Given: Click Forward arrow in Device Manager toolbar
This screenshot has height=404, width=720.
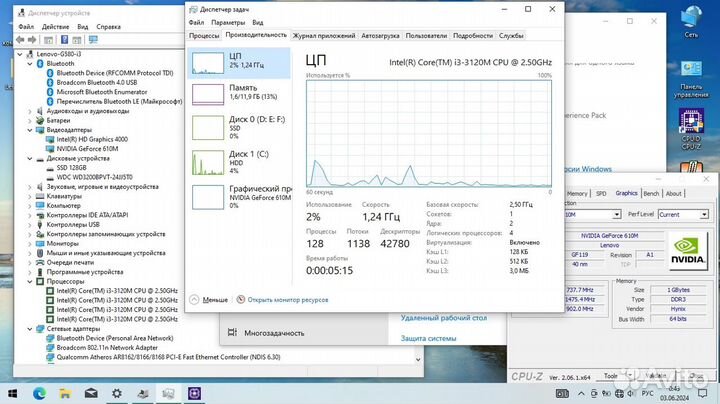Looking at the screenshot, I should (x=32, y=40).
